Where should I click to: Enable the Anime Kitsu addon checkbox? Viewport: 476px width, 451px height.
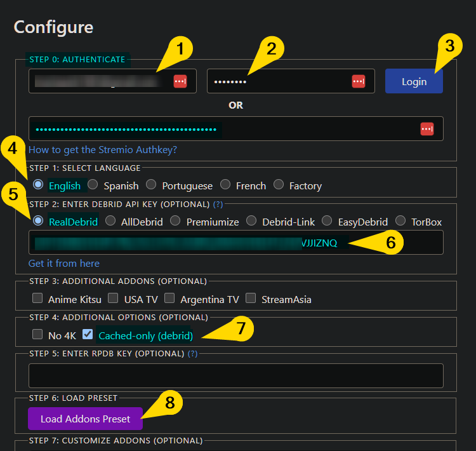(37, 298)
